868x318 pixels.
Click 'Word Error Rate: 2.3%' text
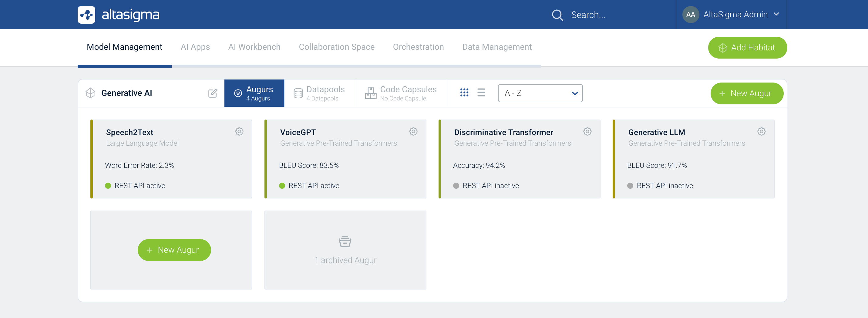[139, 165]
